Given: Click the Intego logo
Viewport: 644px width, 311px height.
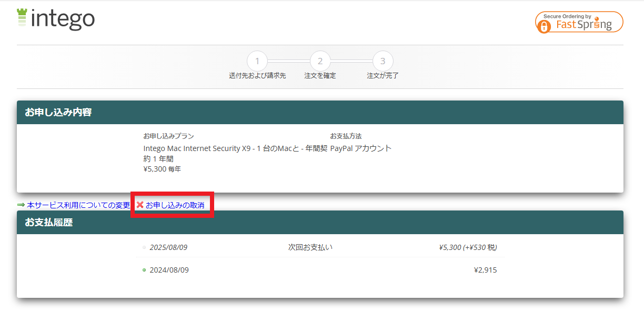Looking at the screenshot, I should 56,19.
